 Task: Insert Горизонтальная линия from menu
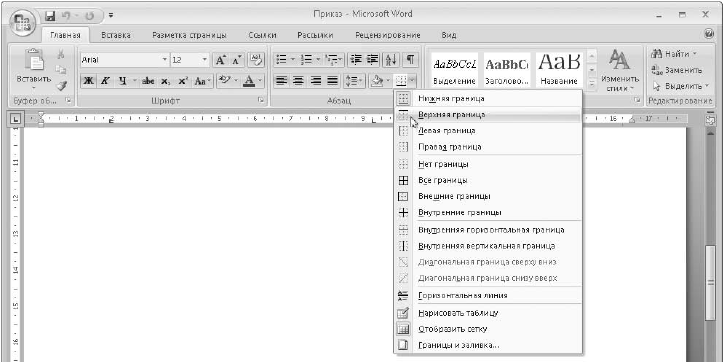[488, 295]
